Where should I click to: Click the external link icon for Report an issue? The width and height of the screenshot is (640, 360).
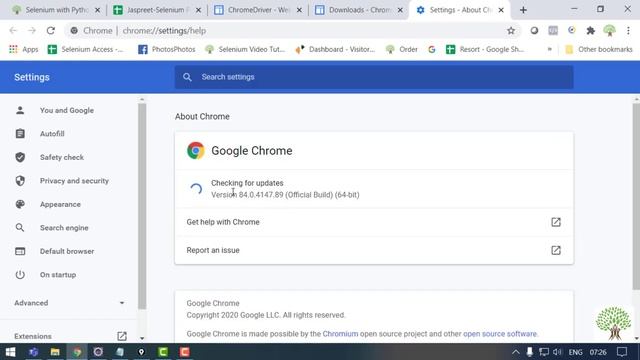point(556,250)
